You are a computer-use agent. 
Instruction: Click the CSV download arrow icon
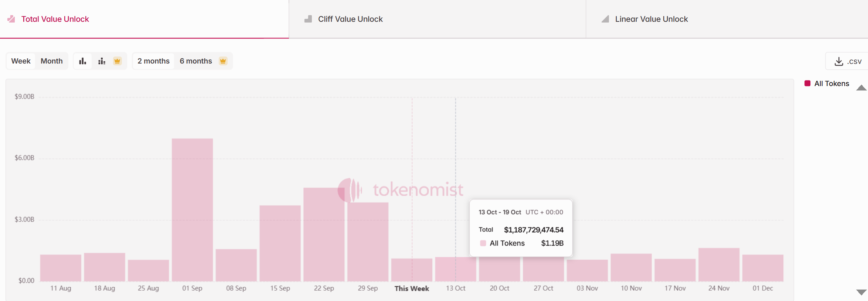[839, 61]
